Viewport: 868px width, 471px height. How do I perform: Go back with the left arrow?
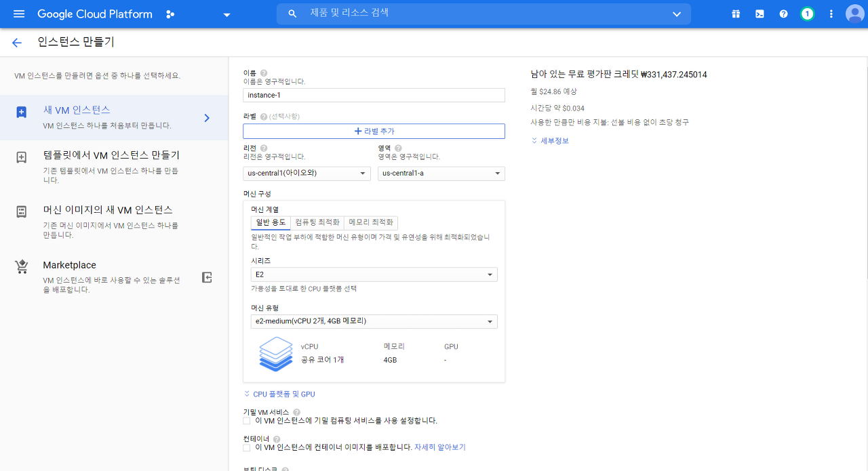17,43
